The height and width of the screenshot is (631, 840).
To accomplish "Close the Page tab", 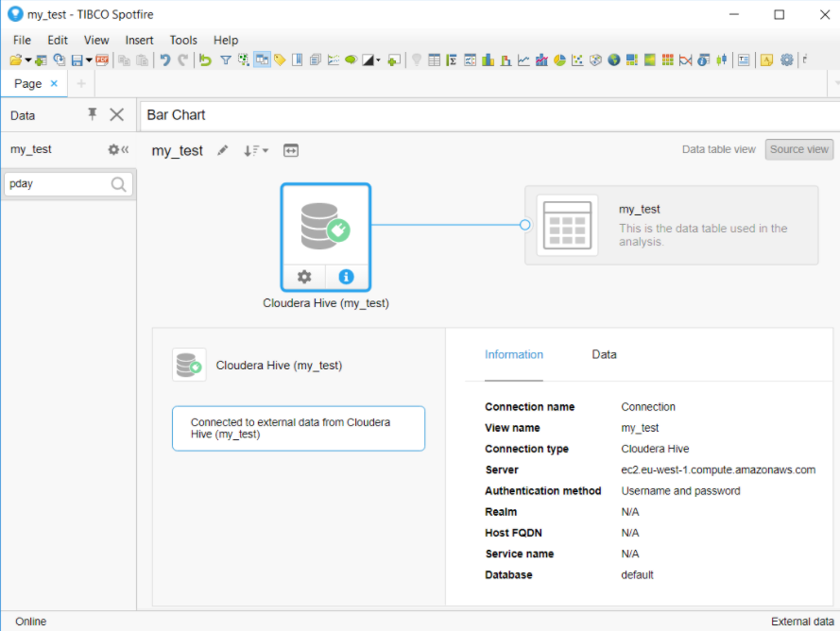I will point(54,83).
